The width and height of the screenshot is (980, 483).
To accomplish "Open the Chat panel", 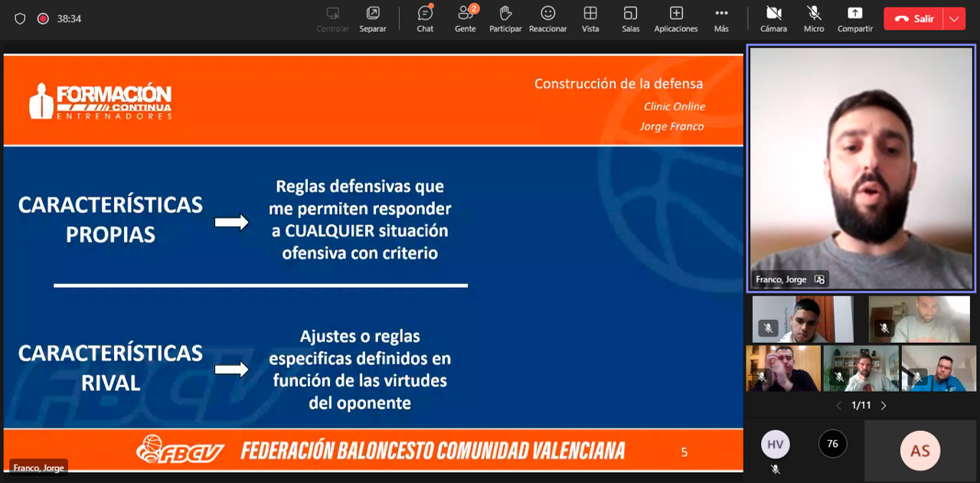I will 425,19.
